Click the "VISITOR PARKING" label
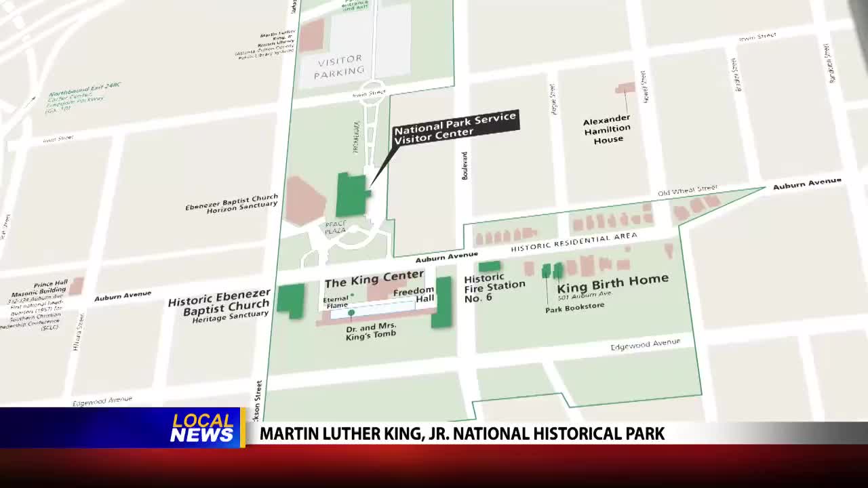Viewport: 868px width, 488px height. coord(340,66)
